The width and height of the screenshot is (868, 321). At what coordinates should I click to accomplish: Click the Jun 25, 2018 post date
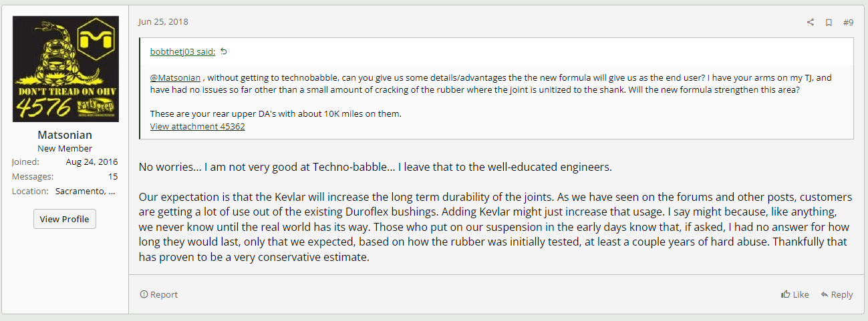tap(163, 21)
